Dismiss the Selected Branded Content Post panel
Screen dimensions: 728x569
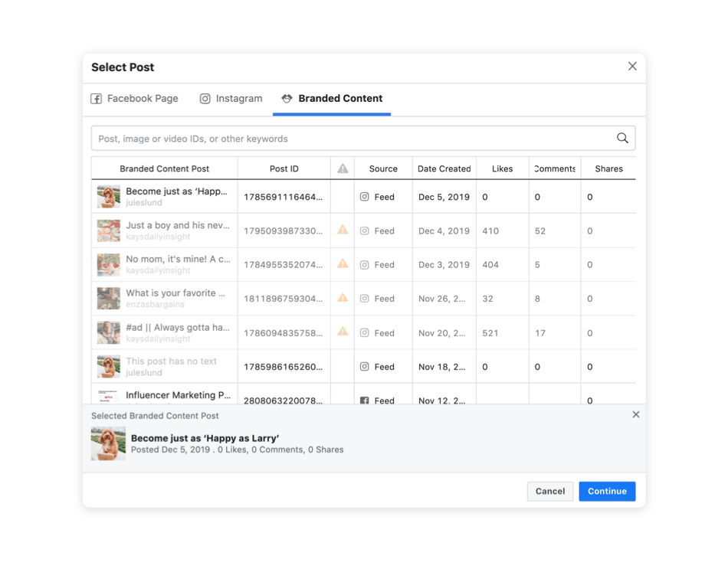point(635,414)
